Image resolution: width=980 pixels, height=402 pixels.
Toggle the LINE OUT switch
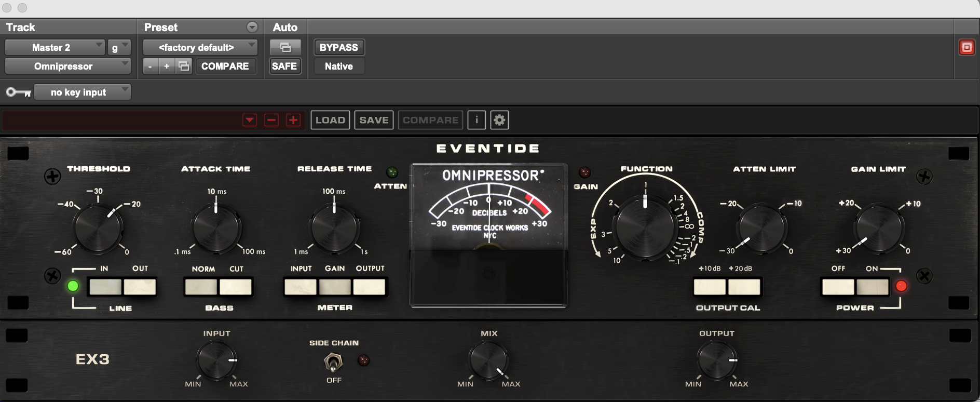point(140,287)
